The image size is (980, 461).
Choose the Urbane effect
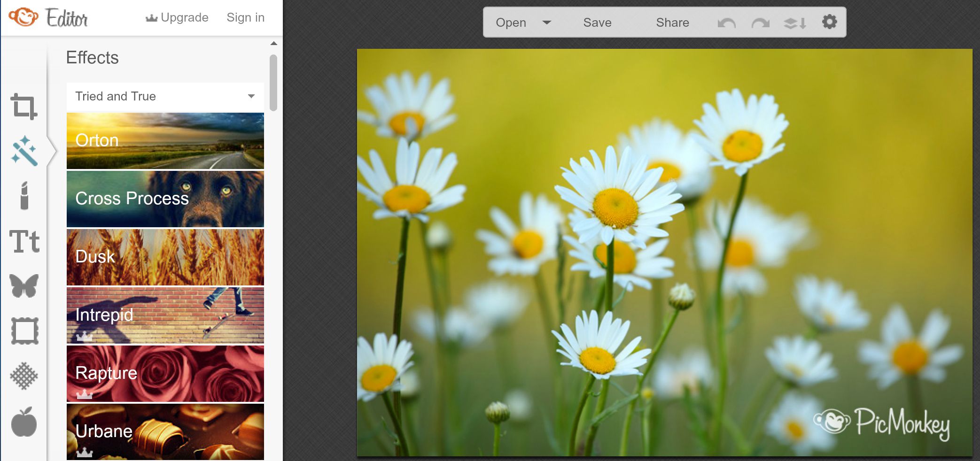(165, 432)
